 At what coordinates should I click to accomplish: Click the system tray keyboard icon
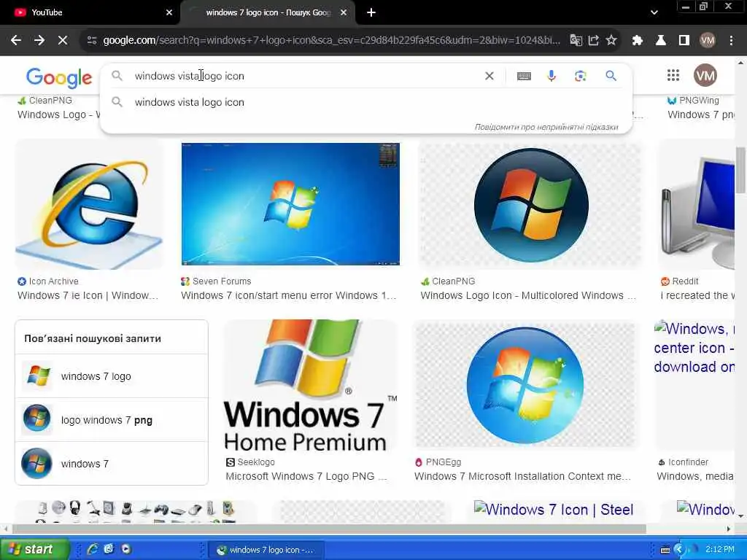665,550
